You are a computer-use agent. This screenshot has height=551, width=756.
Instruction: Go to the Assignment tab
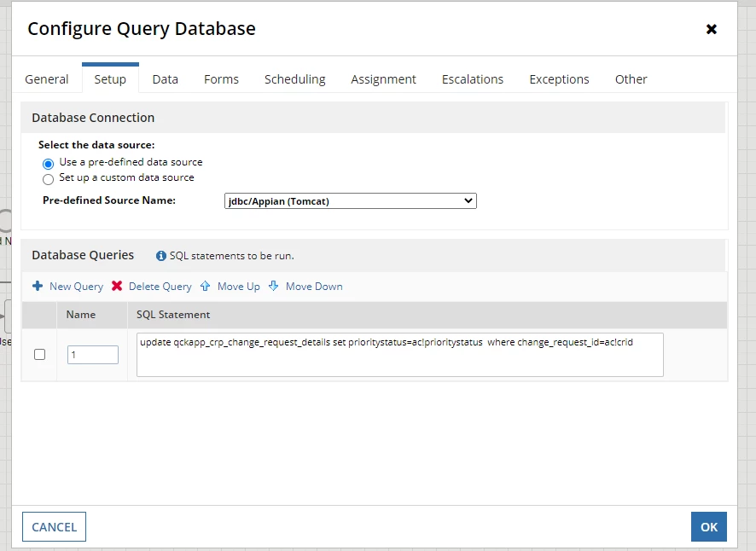click(383, 79)
